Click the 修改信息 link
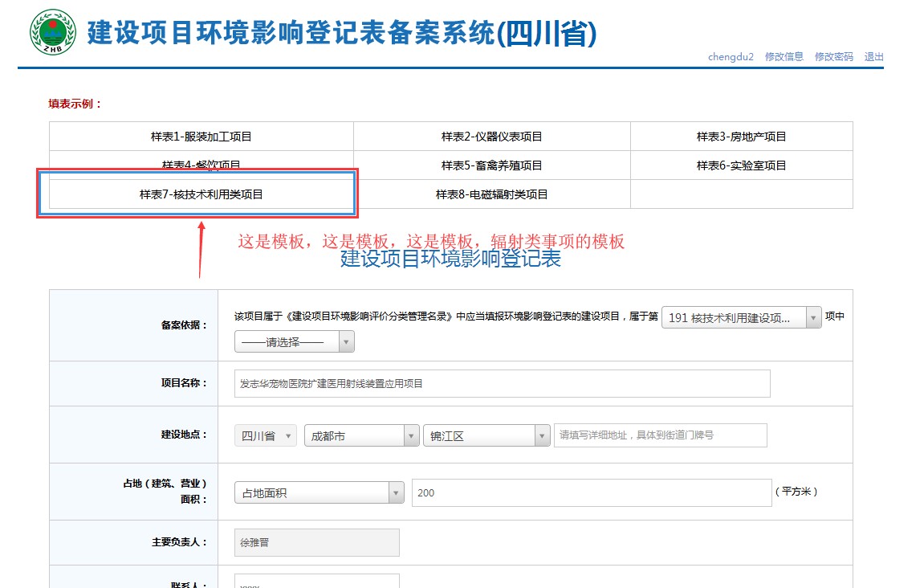The height and width of the screenshot is (588, 924). [784, 56]
